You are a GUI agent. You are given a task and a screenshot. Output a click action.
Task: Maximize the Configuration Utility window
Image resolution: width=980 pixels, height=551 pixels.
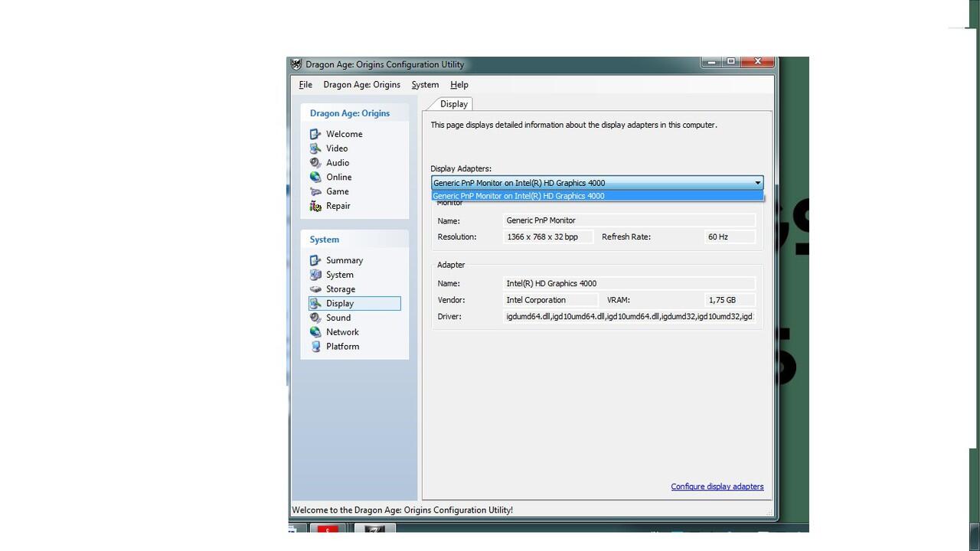[x=730, y=61]
